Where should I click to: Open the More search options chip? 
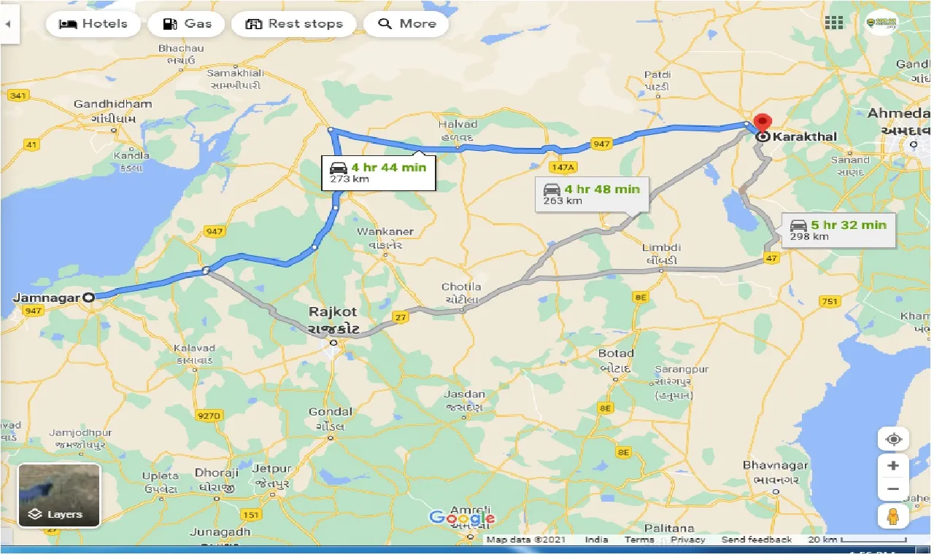[x=406, y=23]
